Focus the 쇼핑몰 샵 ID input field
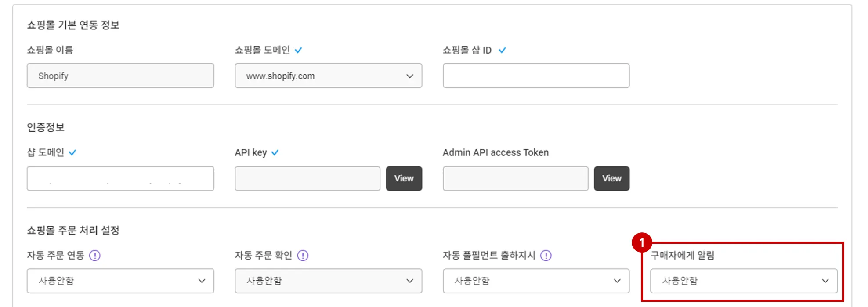 coord(536,76)
